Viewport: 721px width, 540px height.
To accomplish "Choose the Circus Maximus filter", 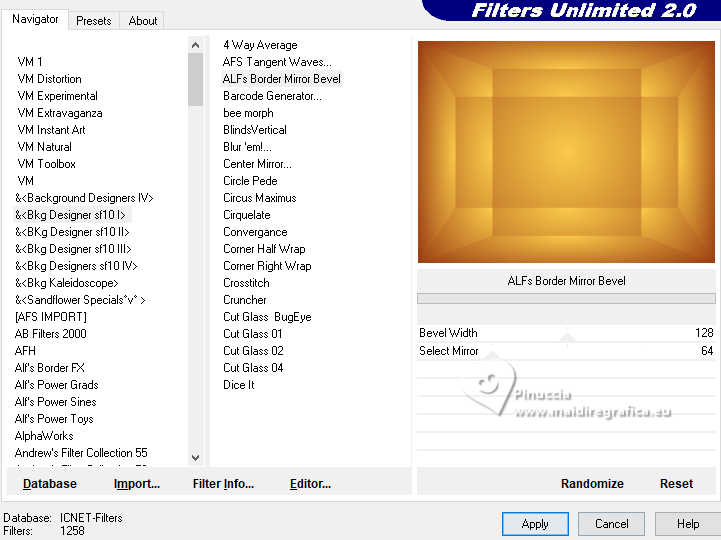I will point(260,198).
